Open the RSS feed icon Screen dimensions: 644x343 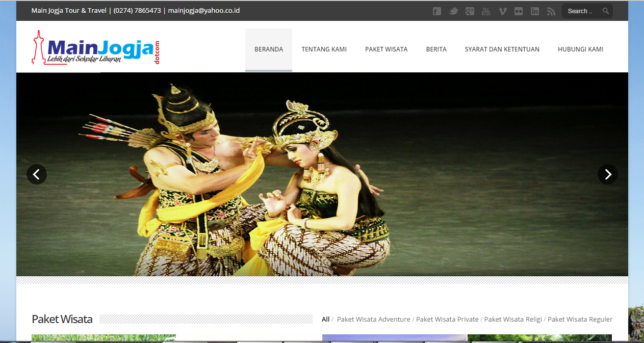click(x=551, y=11)
